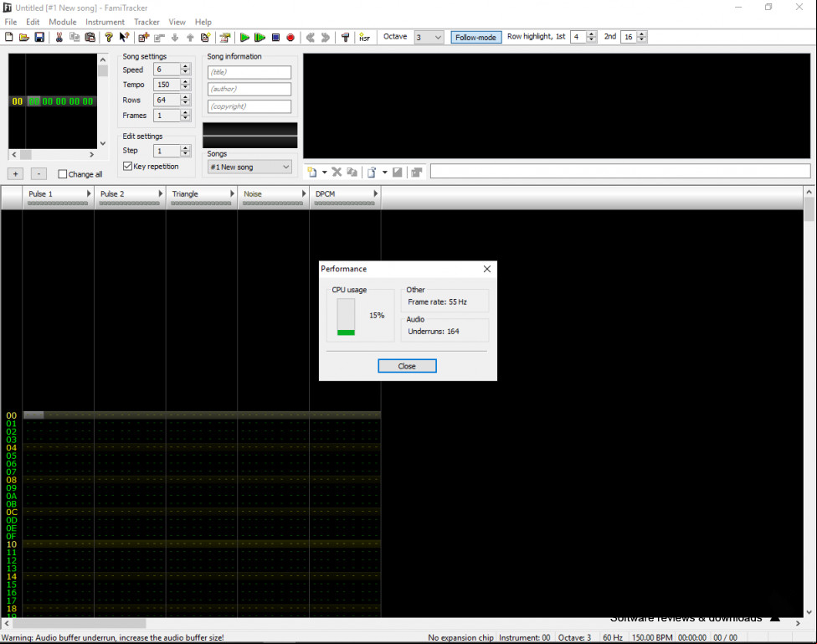Create a new module document
This screenshot has width=817, height=644.
[9, 37]
